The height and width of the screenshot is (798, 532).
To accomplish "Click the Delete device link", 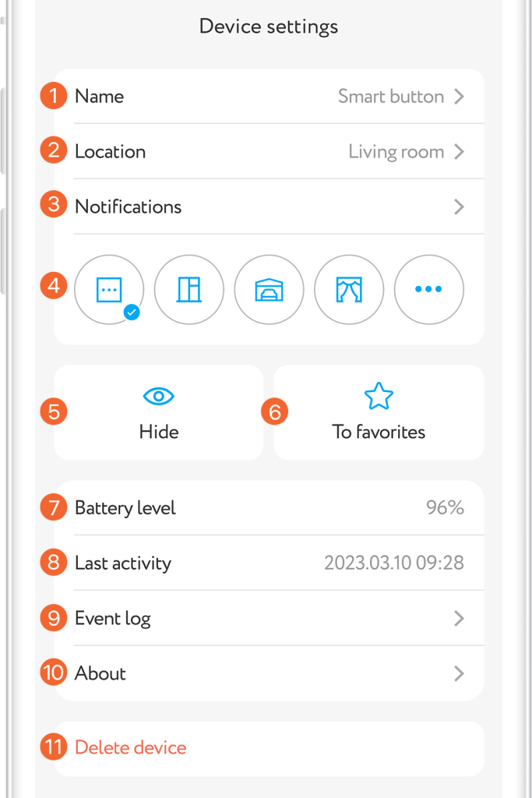I will pos(131,747).
